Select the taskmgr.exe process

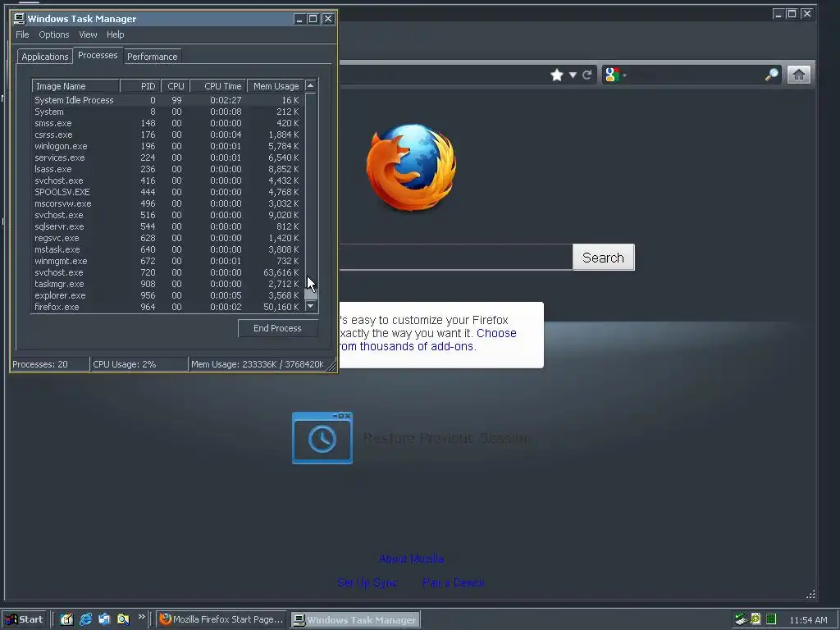click(x=167, y=284)
